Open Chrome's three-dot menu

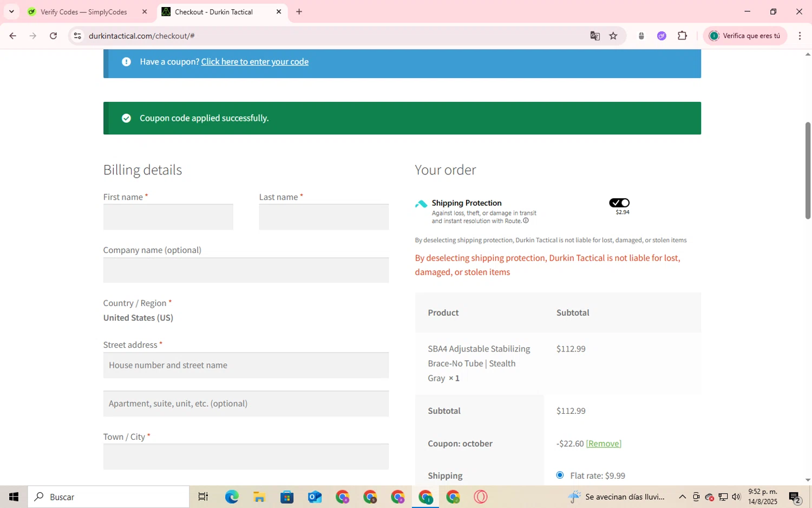click(x=800, y=36)
